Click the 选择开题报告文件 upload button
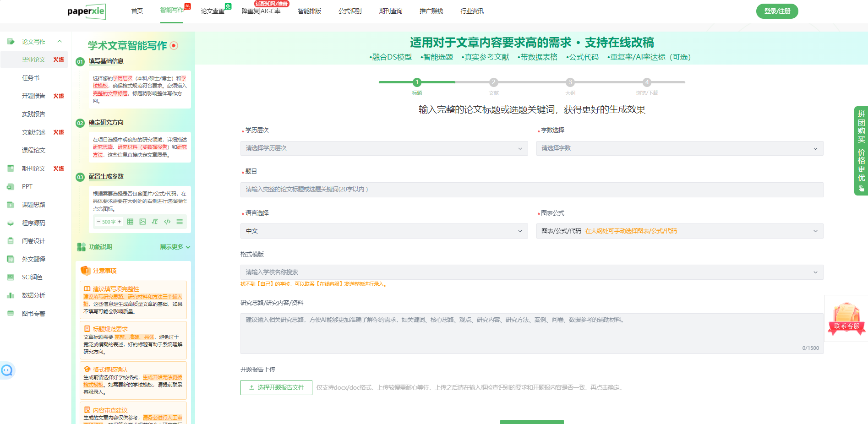This screenshot has height=424, width=868. (276, 387)
